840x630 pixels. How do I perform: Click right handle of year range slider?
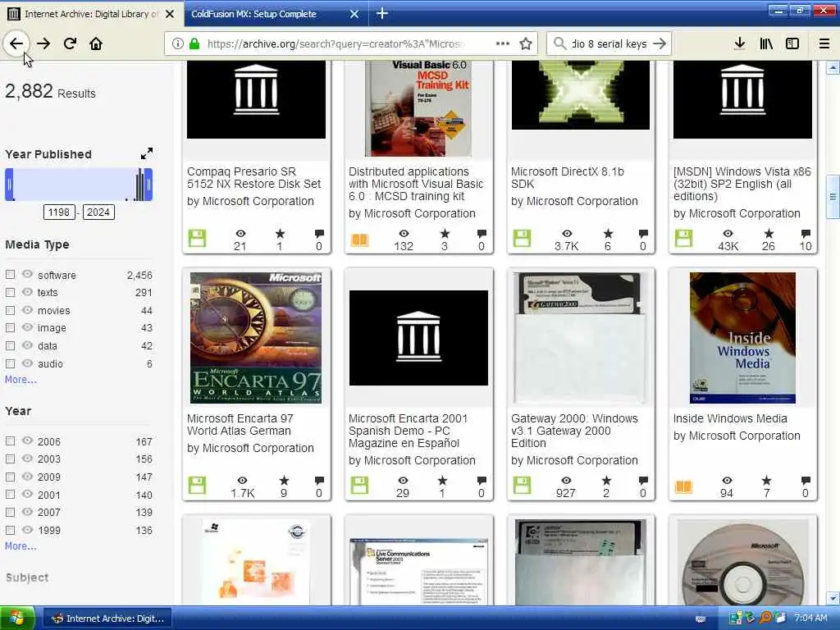pos(148,185)
